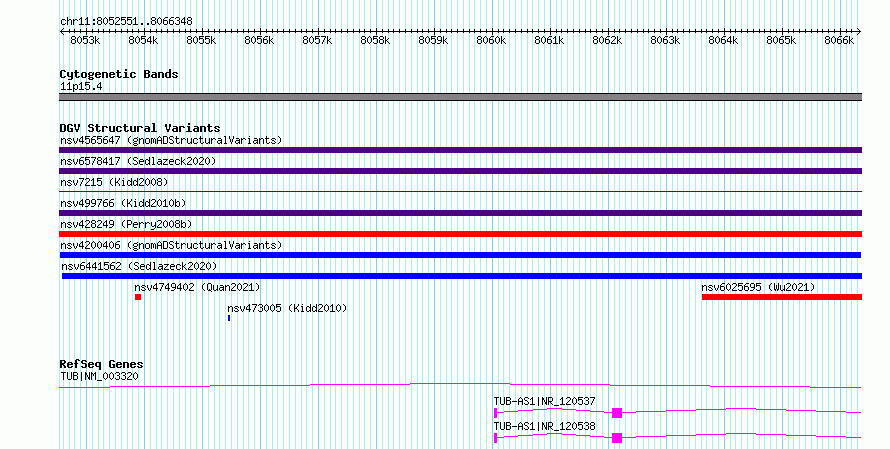Select the red nsv6025695 variant bar
890x449 pixels.
(782, 297)
